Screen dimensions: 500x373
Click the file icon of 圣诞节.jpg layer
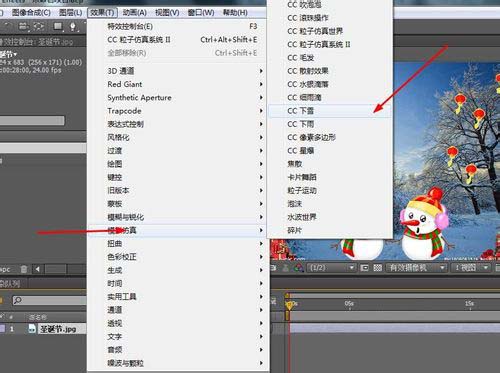tap(32, 329)
